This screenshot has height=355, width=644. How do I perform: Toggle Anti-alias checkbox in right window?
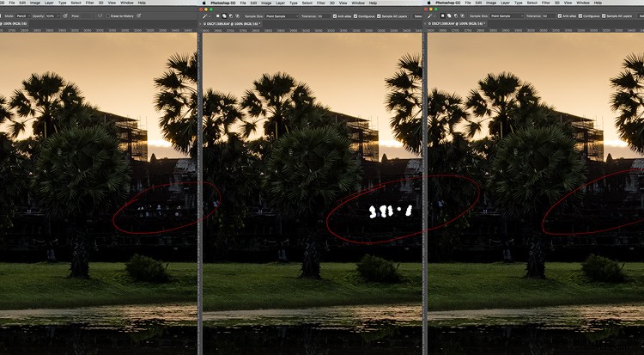[560, 16]
